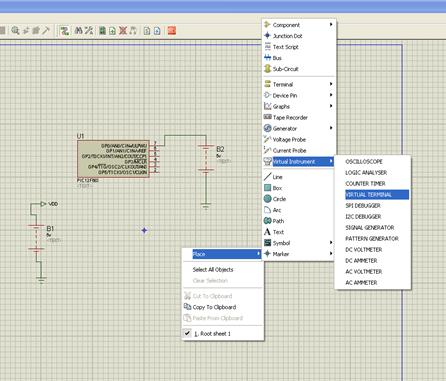The width and height of the screenshot is (446, 381).
Task: Pick I2C DEBUGGER from the submenu
Action: coord(373,216)
